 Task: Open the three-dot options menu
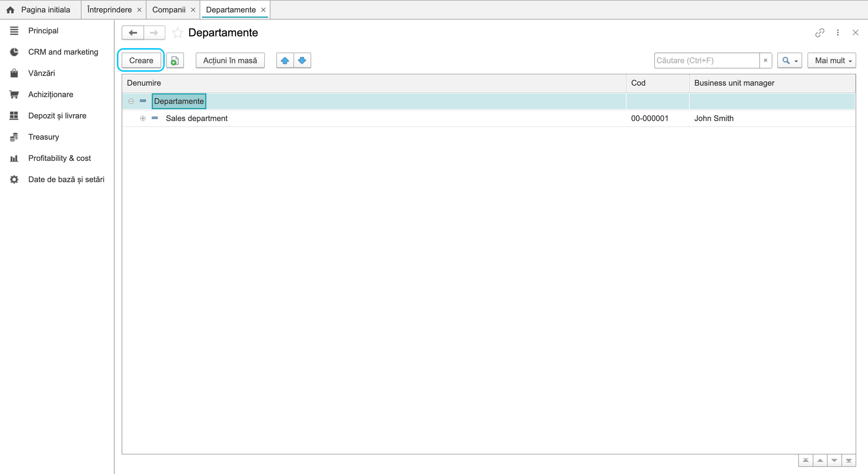pyautogui.click(x=838, y=33)
